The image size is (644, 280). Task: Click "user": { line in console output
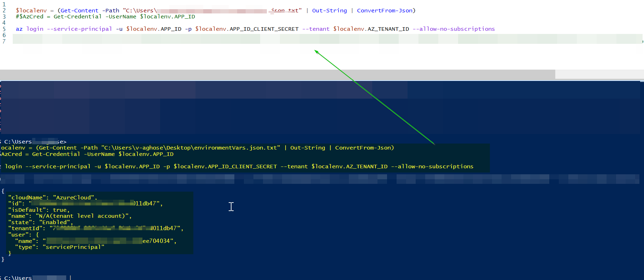(x=24, y=235)
